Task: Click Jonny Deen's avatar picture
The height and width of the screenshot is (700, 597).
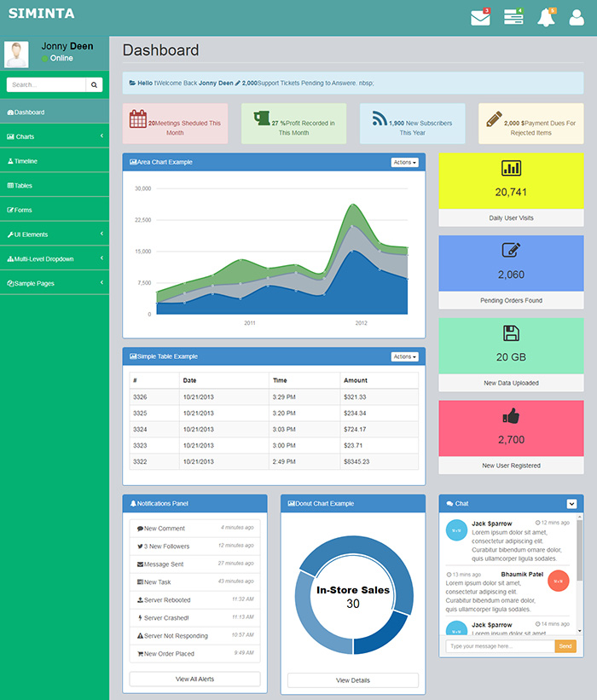Action: (x=16, y=55)
